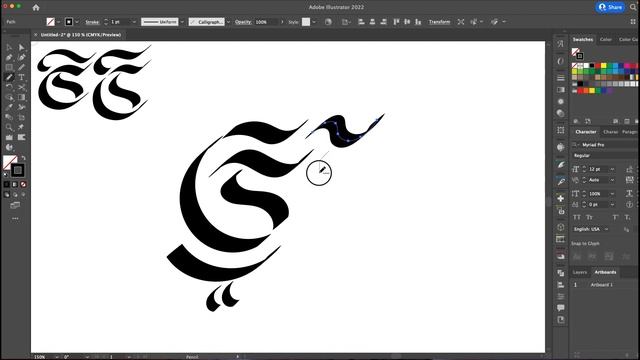Select the Pen tool

pos(9,58)
